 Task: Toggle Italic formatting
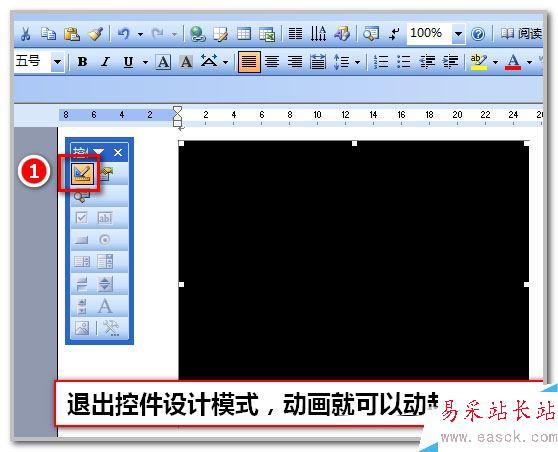click(x=105, y=62)
